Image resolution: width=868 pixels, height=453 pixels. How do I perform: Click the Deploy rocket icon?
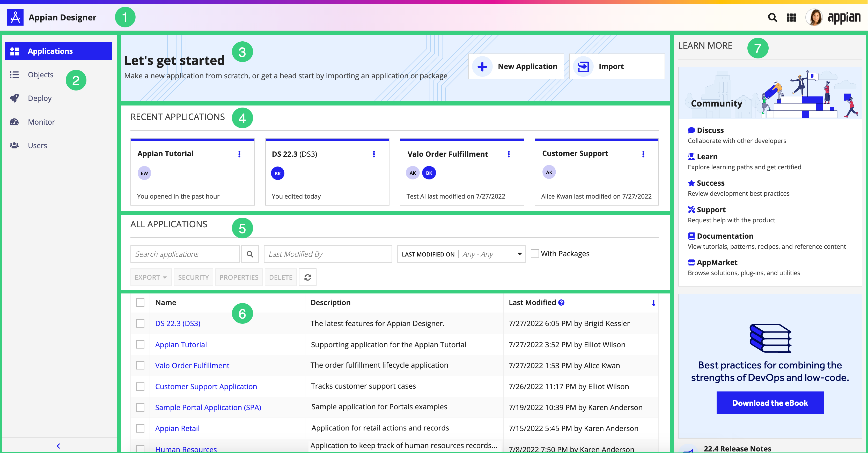(x=14, y=98)
